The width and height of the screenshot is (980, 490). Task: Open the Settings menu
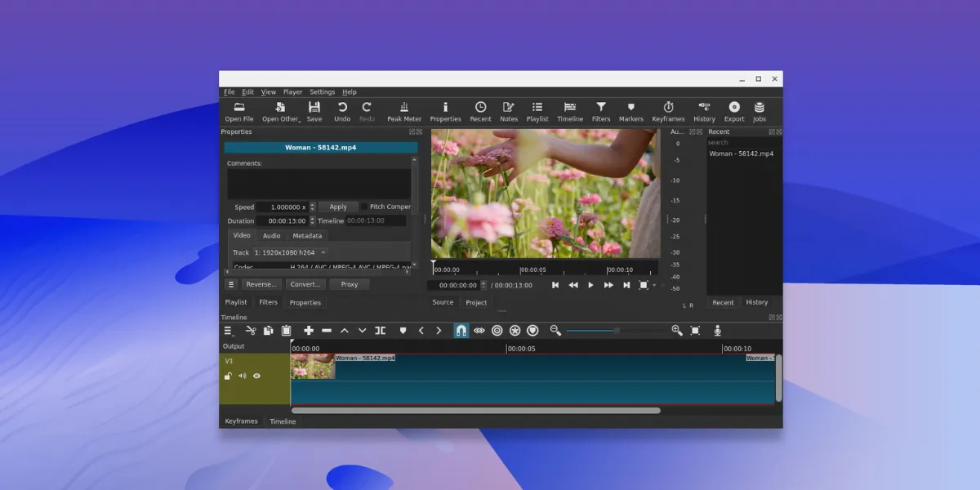(x=322, y=91)
